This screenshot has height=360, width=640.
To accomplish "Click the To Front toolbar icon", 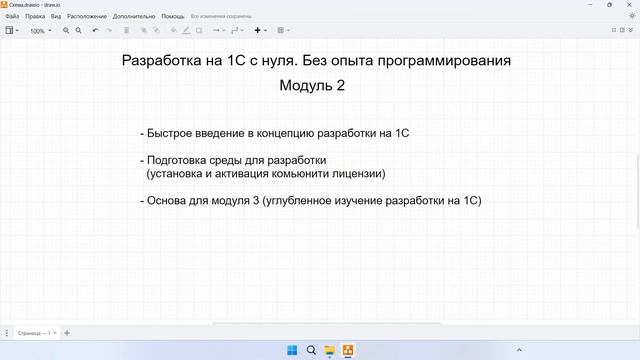I will [144, 30].
